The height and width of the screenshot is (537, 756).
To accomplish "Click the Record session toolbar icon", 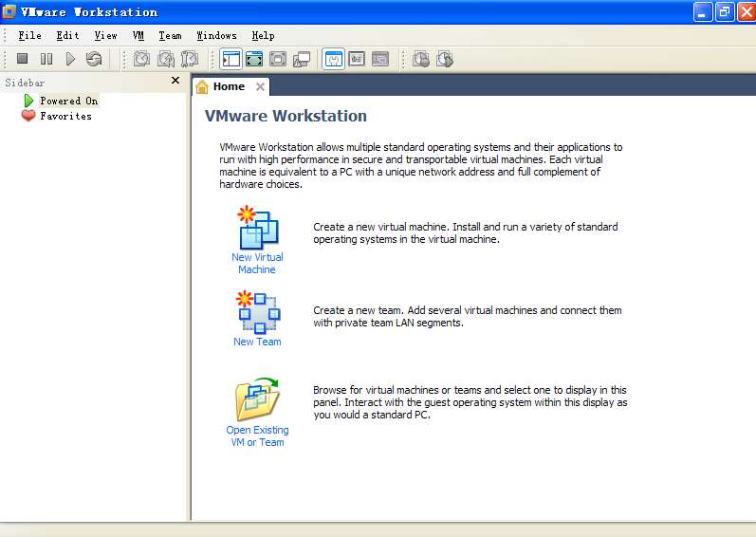I will pyautogui.click(x=421, y=59).
